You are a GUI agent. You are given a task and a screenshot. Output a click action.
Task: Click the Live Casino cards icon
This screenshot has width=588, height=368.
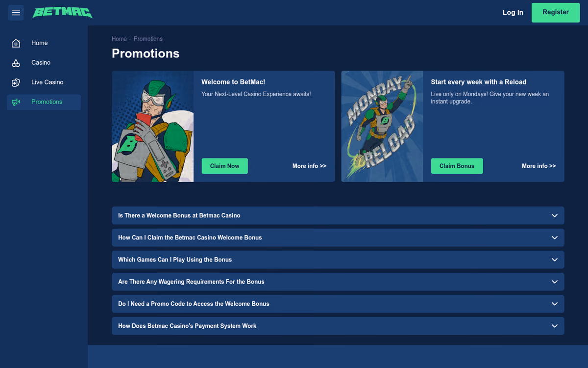click(x=16, y=82)
